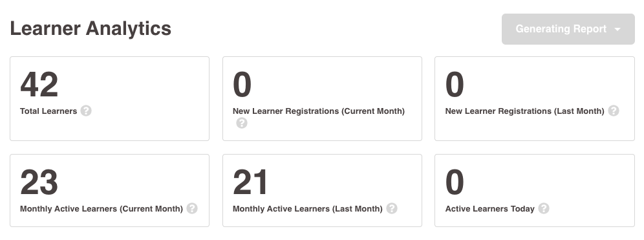The width and height of the screenshot is (644, 240).
Task: Click New Learner Registrations (Last Month) label
Action: click(525, 111)
